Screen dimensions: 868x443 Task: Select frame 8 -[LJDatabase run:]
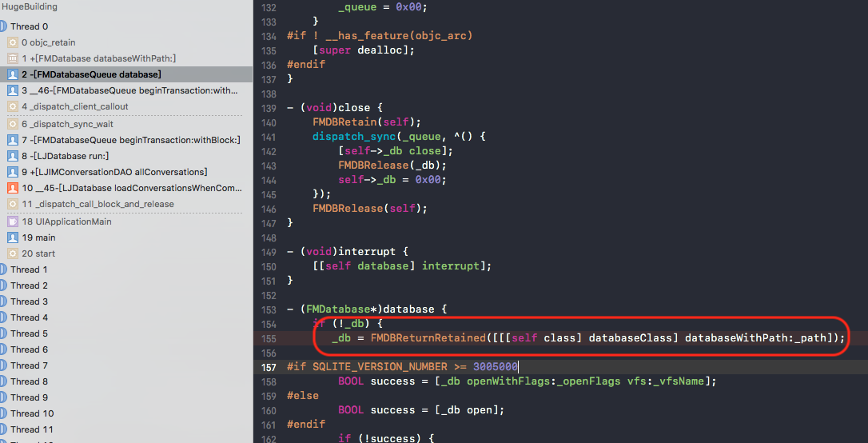pyautogui.click(x=126, y=156)
